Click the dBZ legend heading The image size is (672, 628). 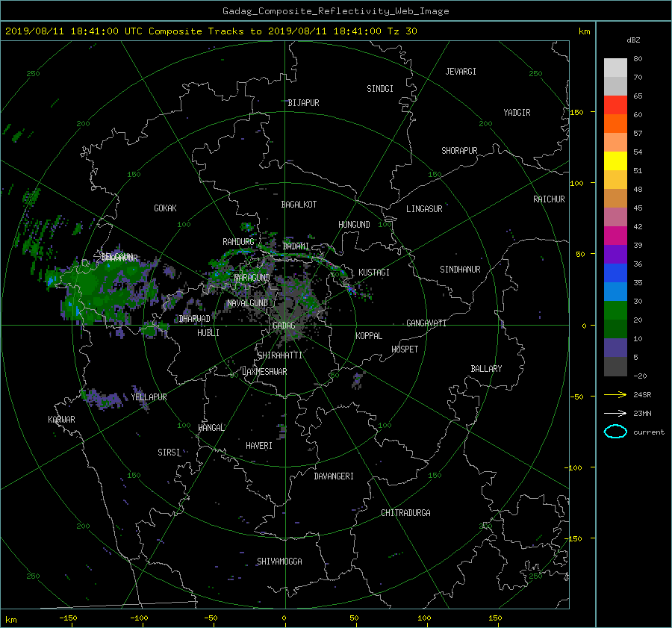click(633, 40)
